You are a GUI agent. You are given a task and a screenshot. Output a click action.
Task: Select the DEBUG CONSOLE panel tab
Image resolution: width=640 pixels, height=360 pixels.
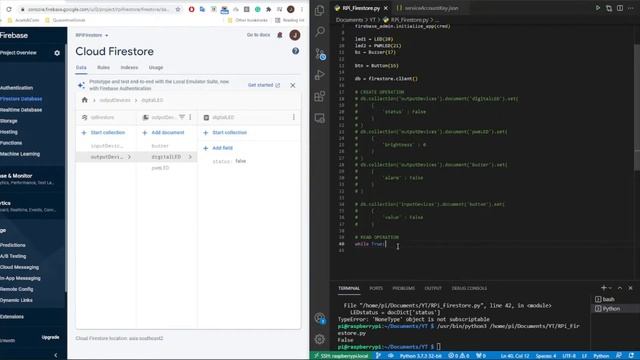pos(469,288)
